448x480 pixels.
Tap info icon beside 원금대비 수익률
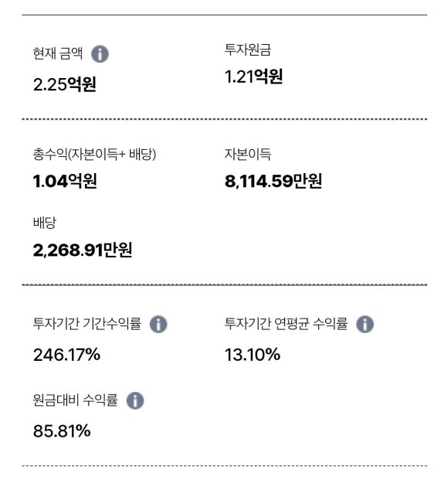click(x=135, y=400)
